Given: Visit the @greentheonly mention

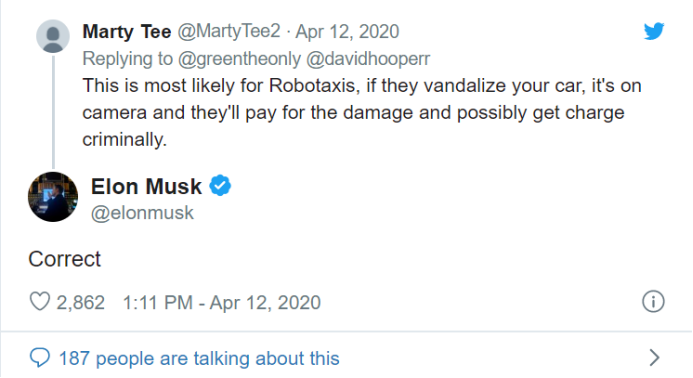Looking at the screenshot, I should 240,59.
